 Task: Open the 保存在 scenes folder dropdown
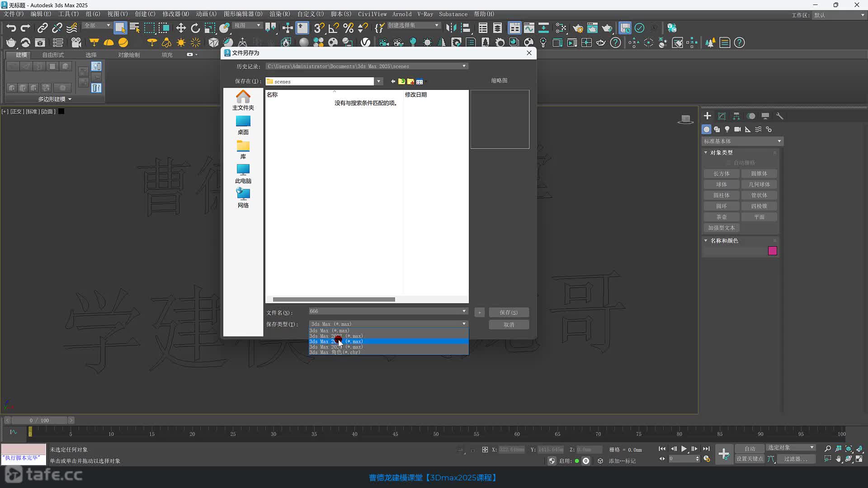click(378, 81)
